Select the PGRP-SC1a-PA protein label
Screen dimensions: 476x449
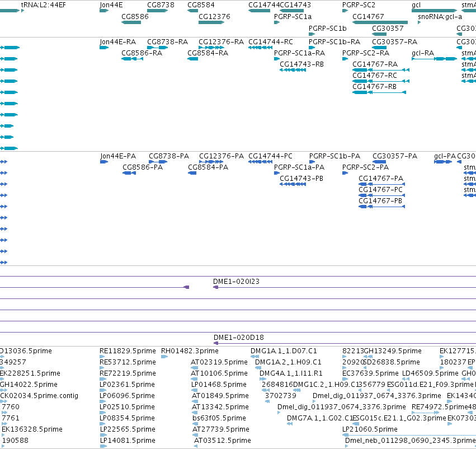pyautogui.click(x=299, y=167)
